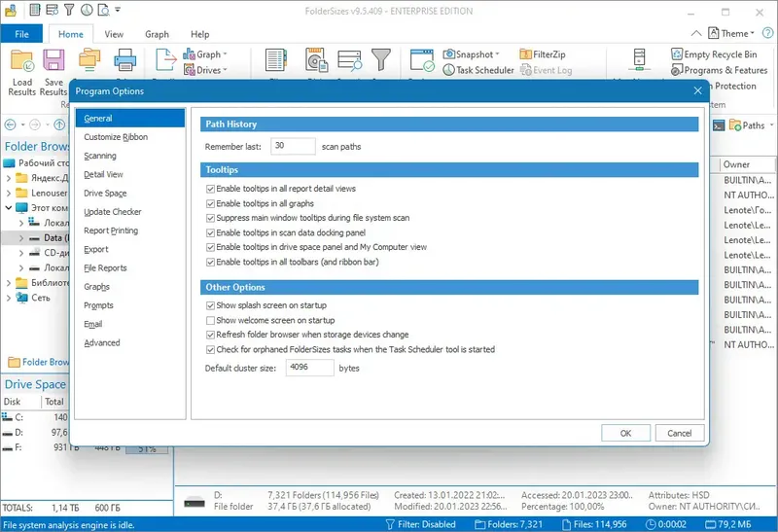Image resolution: width=778 pixels, height=532 pixels.
Task: Click the printer icon in ribbon
Action: [124, 60]
